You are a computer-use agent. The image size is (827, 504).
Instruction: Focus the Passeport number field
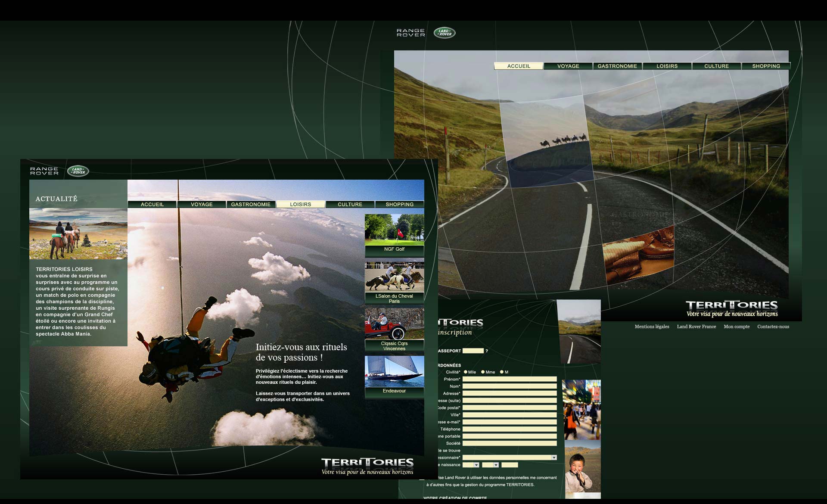(473, 351)
